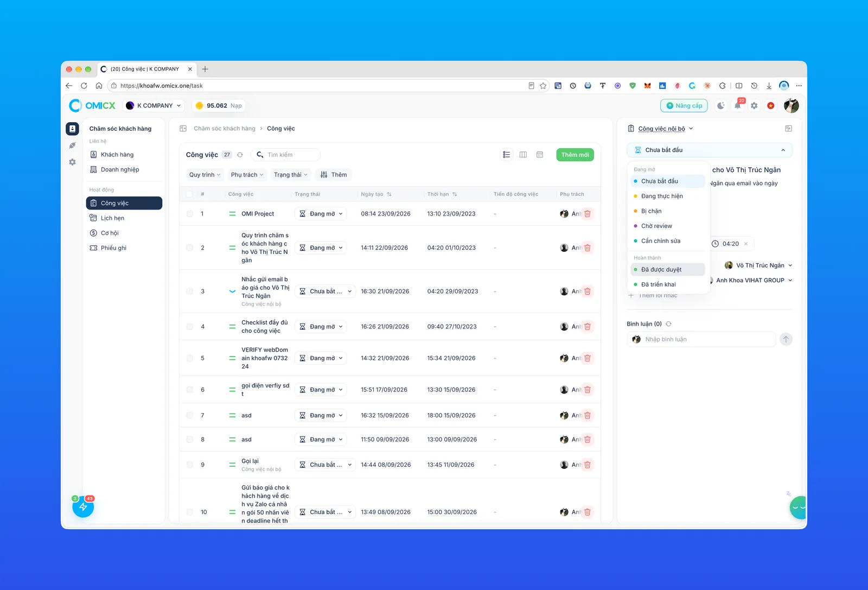Select Chờ review status option
The width and height of the screenshot is (868, 590).
click(x=668, y=226)
